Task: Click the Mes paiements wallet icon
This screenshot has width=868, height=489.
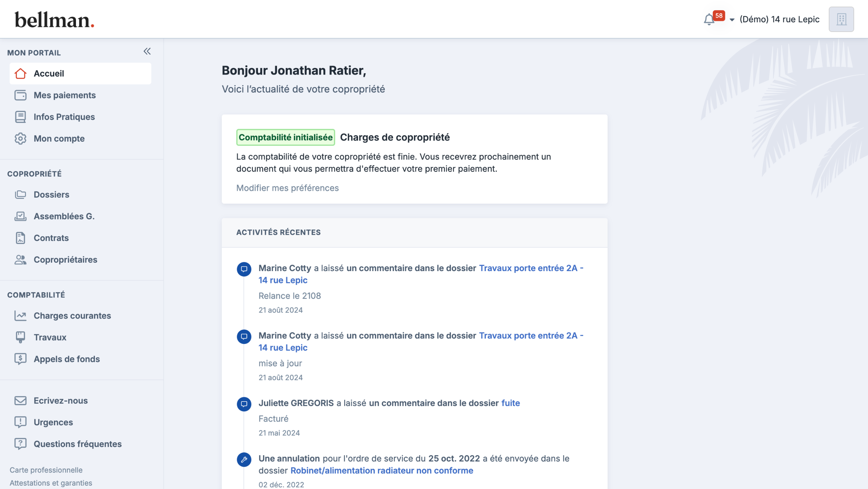Action: tap(20, 95)
